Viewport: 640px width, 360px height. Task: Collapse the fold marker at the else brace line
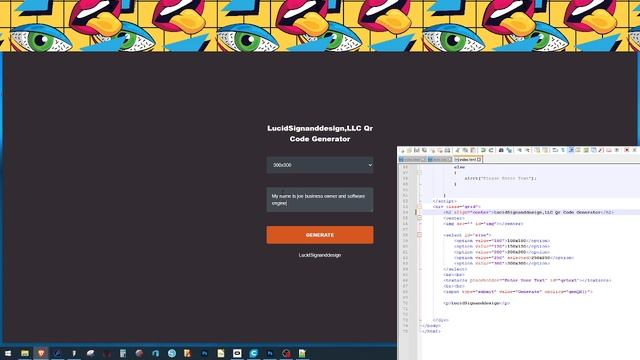point(420,173)
